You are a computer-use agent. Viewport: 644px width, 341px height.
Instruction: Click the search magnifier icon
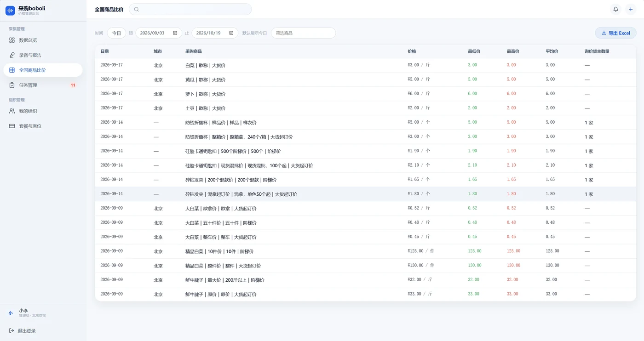[137, 9]
